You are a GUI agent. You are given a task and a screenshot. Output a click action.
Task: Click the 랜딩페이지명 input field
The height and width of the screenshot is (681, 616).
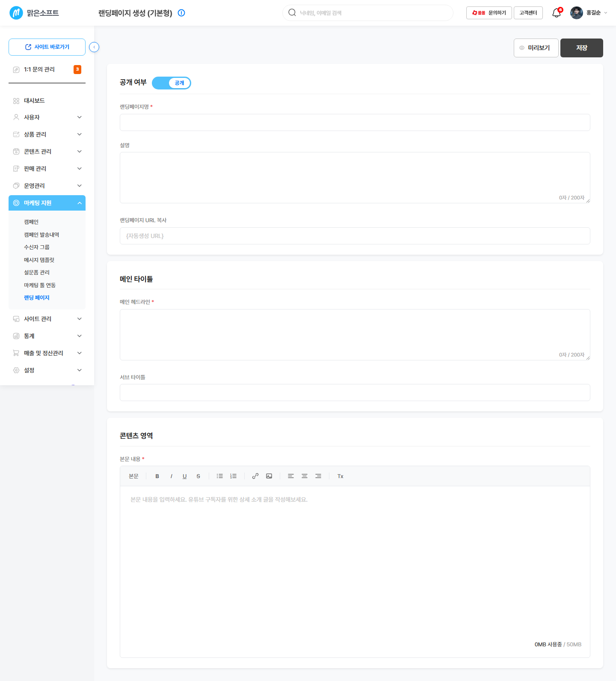[x=355, y=122]
